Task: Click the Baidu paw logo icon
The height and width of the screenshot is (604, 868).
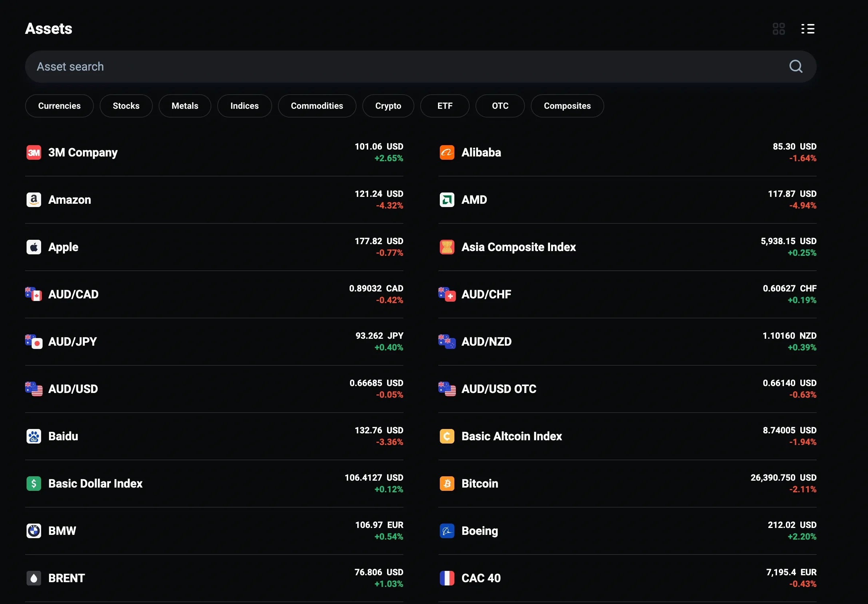Action: (x=33, y=436)
